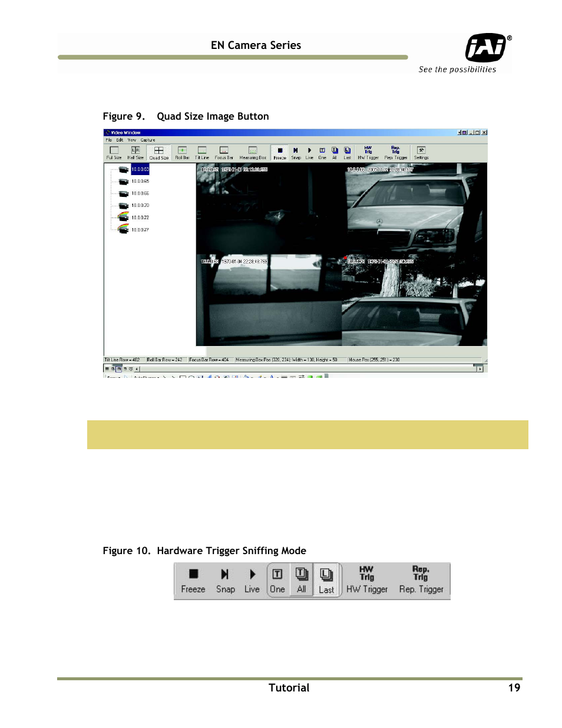This screenshot has height=728, width=562.
Task: Select camera 10.0.0.65 in the tree
Action: 140,182
